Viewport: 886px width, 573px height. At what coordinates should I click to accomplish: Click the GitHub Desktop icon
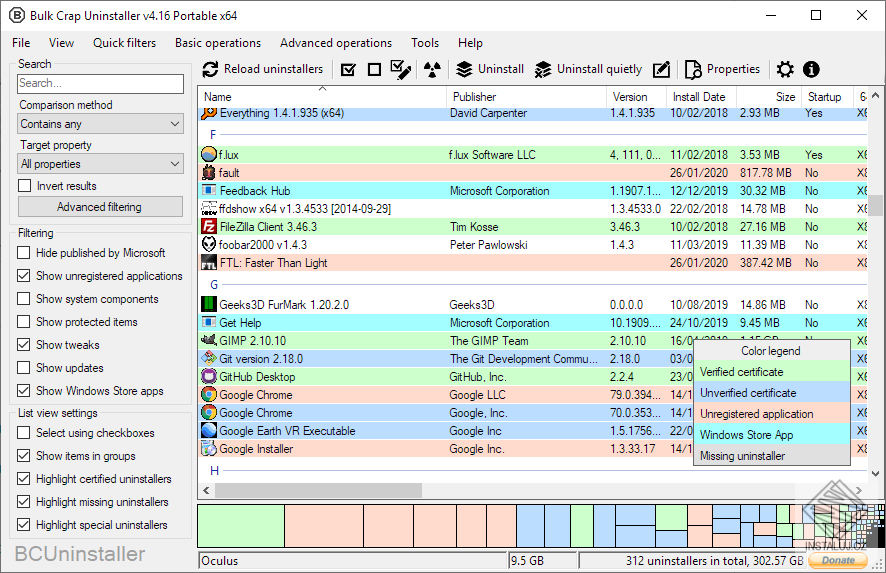tap(209, 376)
